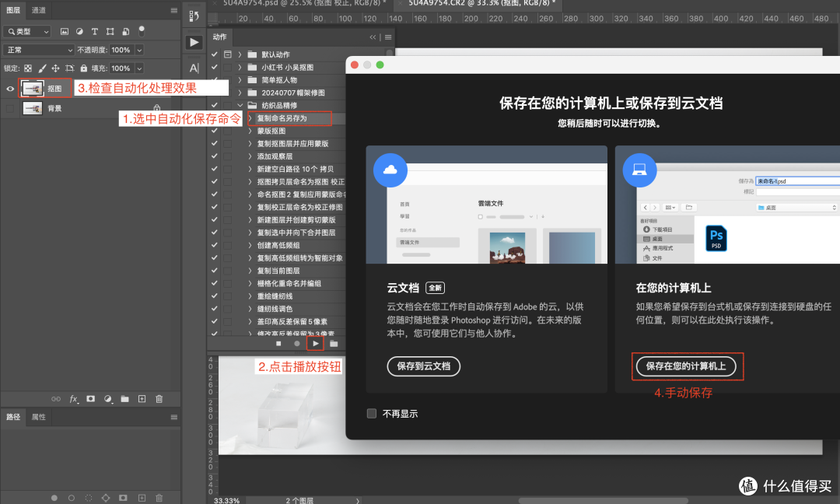Create a new layer plus icon

click(142, 399)
